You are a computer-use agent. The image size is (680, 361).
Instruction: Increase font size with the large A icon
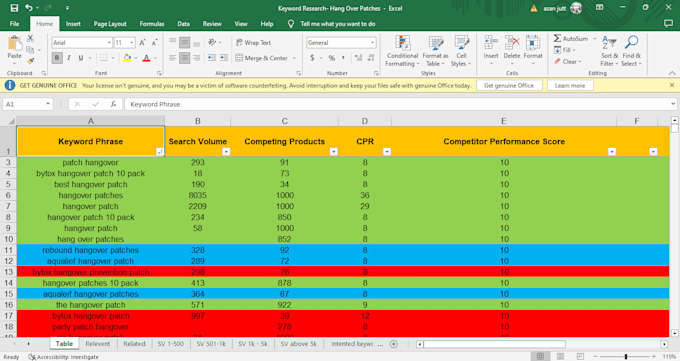point(142,43)
